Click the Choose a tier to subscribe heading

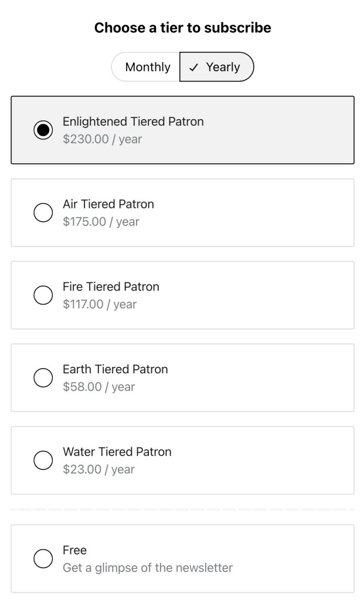(182, 27)
